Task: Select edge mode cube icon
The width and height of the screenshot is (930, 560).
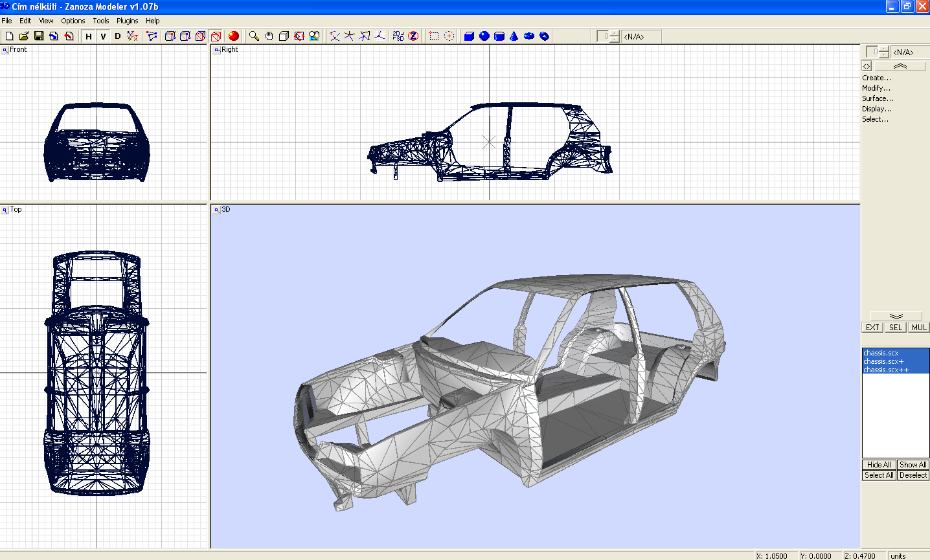Action: (185, 36)
